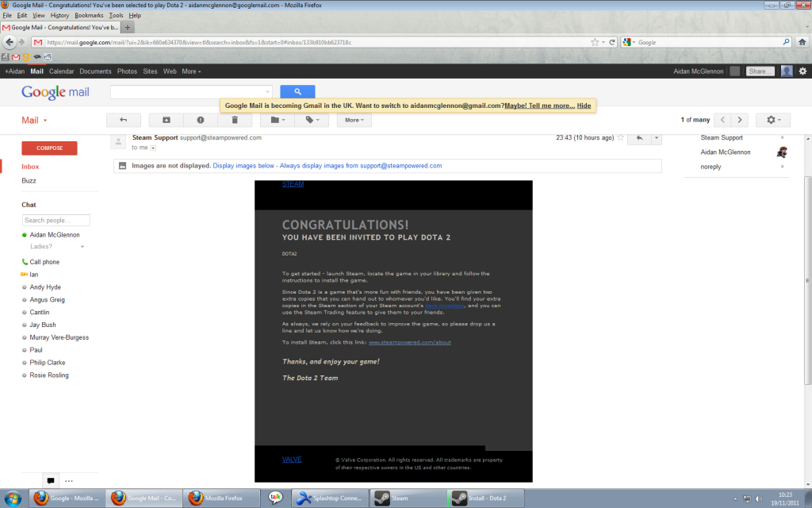Click the volume icon in system tray
This screenshot has width=812, height=508.
pos(759,498)
